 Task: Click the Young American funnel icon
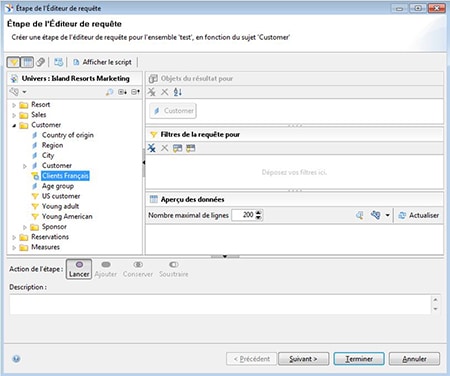pyautogui.click(x=35, y=216)
